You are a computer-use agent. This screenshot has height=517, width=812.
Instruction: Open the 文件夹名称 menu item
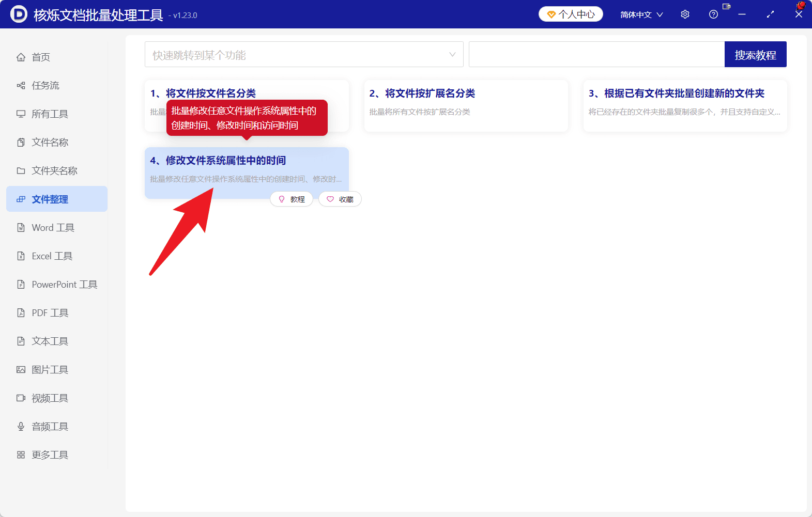(x=57, y=170)
